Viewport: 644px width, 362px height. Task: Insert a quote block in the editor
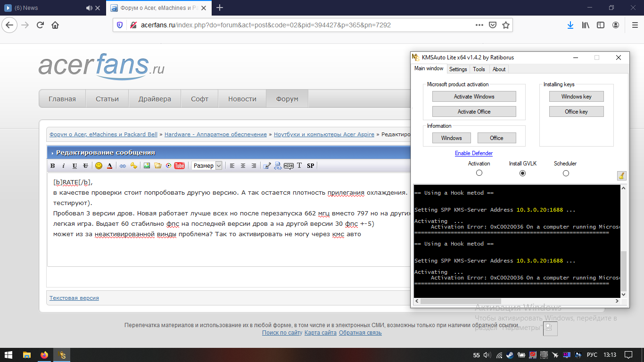point(267,166)
